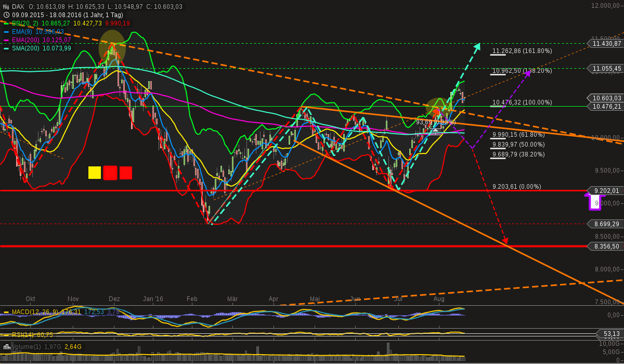This screenshot has width=624, height=364.
Task: Click the BB upper band value 10.865,27
Action: click(56, 23)
